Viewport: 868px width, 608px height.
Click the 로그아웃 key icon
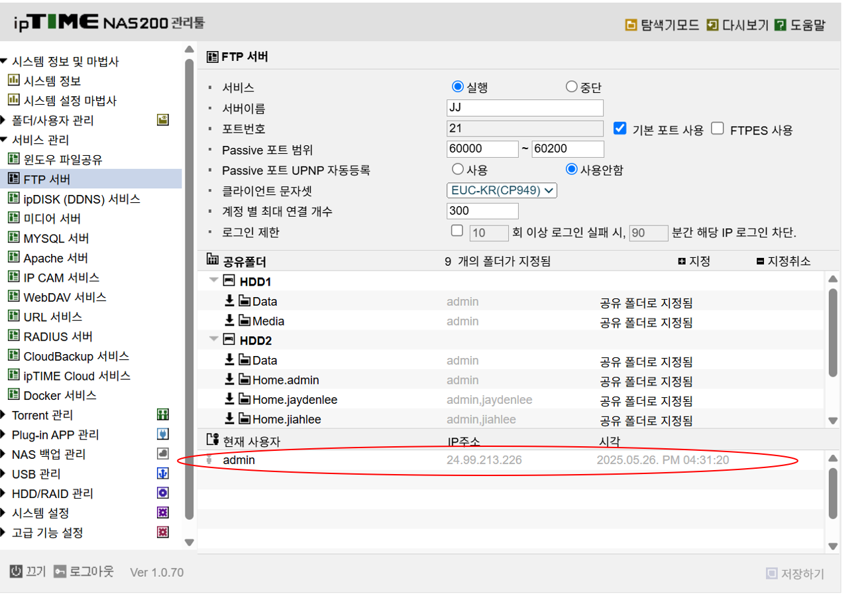pyautogui.click(x=60, y=572)
